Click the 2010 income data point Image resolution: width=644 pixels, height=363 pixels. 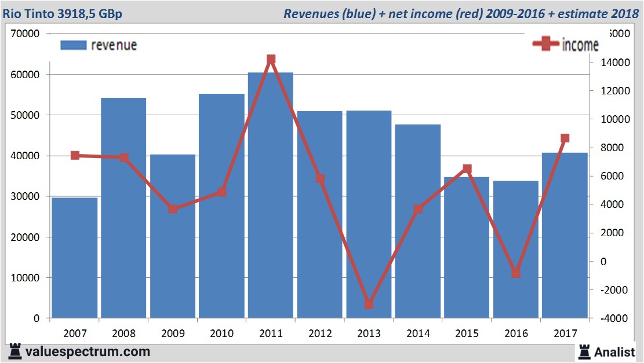click(x=222, y=192)
